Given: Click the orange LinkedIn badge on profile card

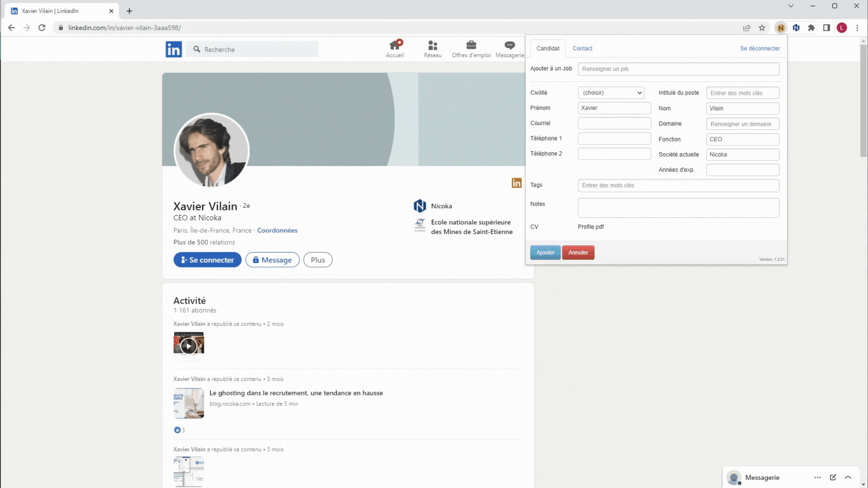Looking at the screenshot, I should click(x=517, y=183).
